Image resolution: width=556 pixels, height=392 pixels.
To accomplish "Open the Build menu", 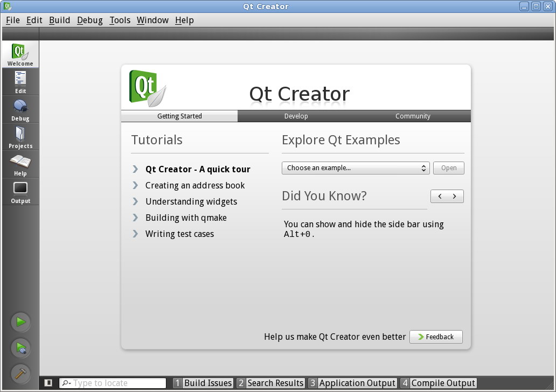I will (60, 20).
